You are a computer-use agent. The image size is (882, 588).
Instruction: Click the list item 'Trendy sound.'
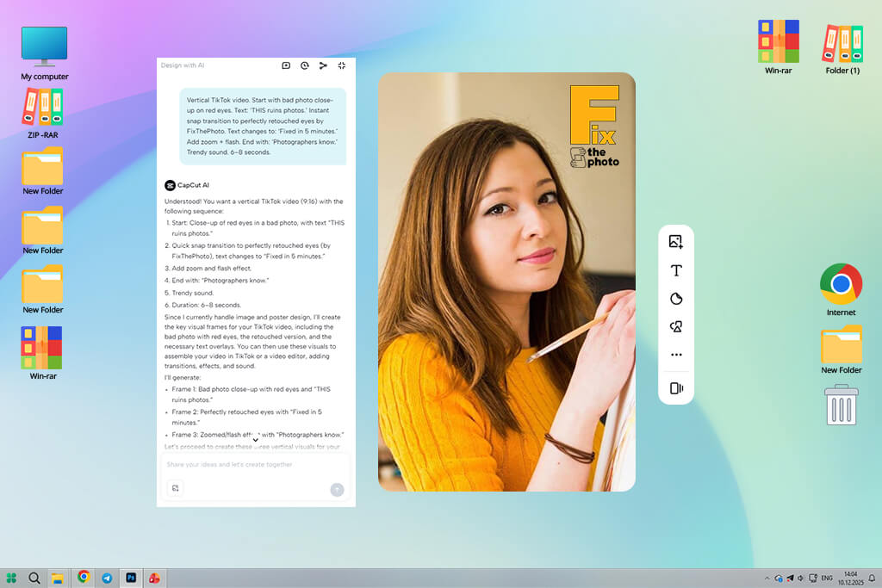coord(189,293)
